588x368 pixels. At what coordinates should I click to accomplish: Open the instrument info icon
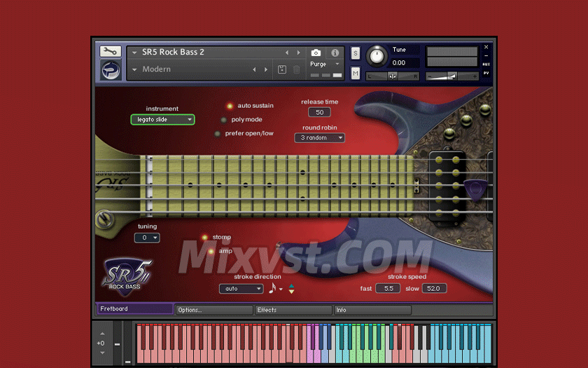coord(335,53)
